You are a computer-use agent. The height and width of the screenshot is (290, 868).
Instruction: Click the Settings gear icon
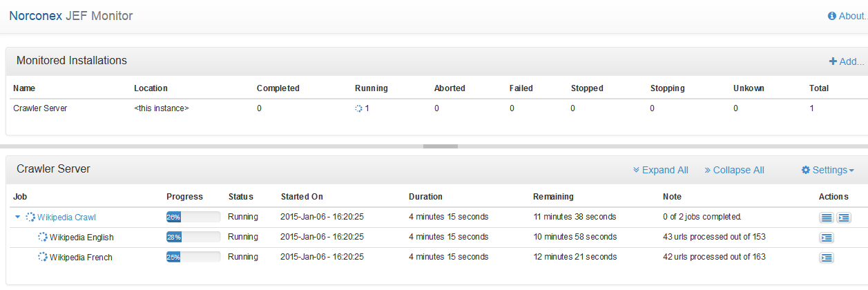(805, 170)
